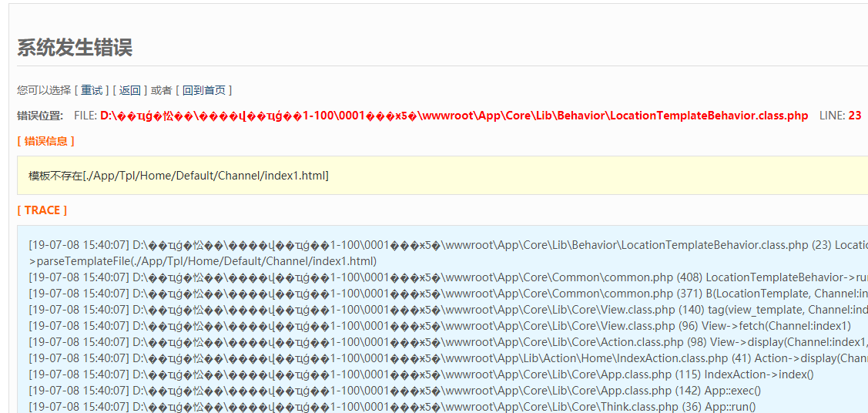Viewport: 868px width, 413px height.
Task: Click the 重试 (retry) link
Action: point(92,90)
